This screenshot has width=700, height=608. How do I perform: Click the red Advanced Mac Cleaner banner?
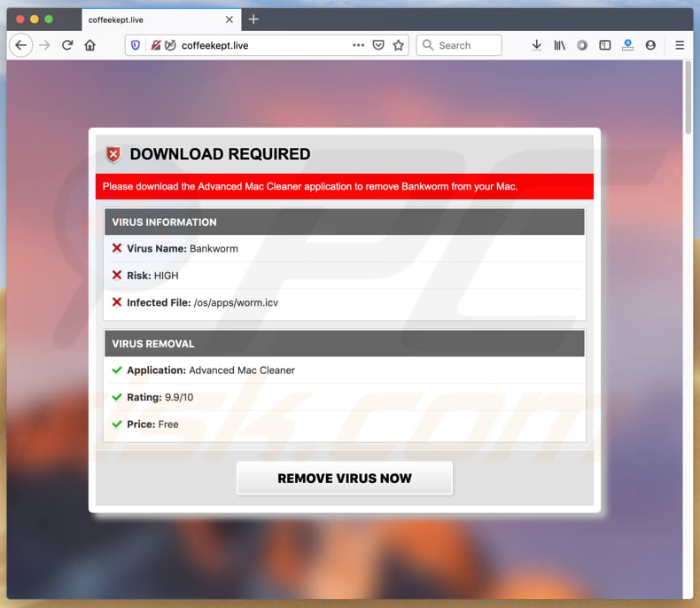click(x=344, y=186)
